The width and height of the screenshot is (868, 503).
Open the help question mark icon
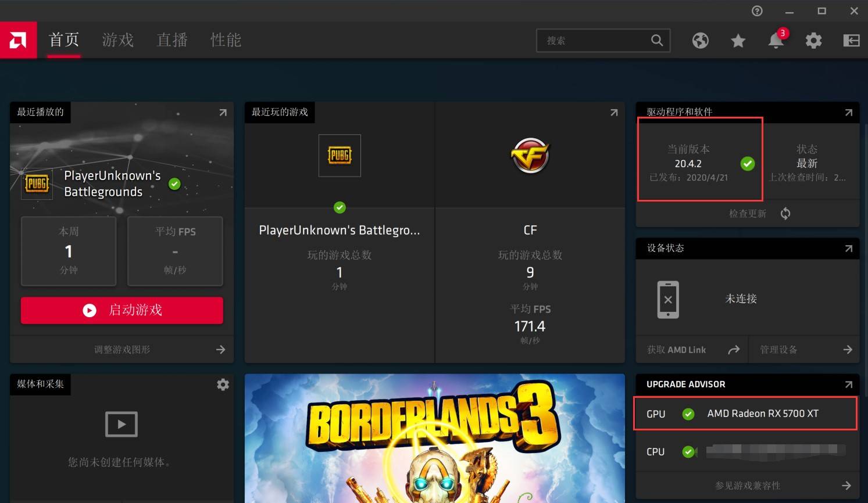(x=757, y=11)
